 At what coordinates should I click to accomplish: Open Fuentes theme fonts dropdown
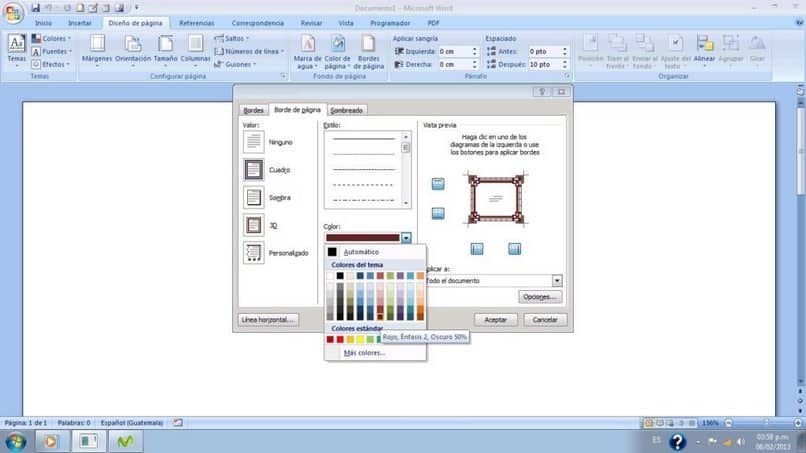click(x=51, y=51)
